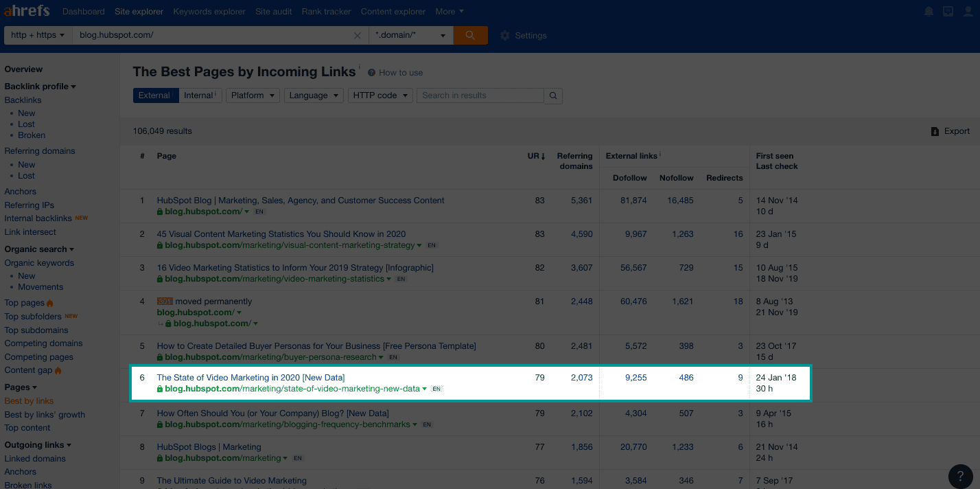Click the Export file icon

(935, 131)
